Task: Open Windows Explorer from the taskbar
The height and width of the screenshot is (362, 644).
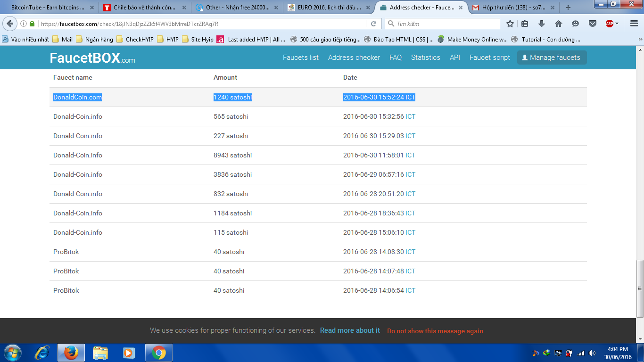Action: [x=100, y=353]
